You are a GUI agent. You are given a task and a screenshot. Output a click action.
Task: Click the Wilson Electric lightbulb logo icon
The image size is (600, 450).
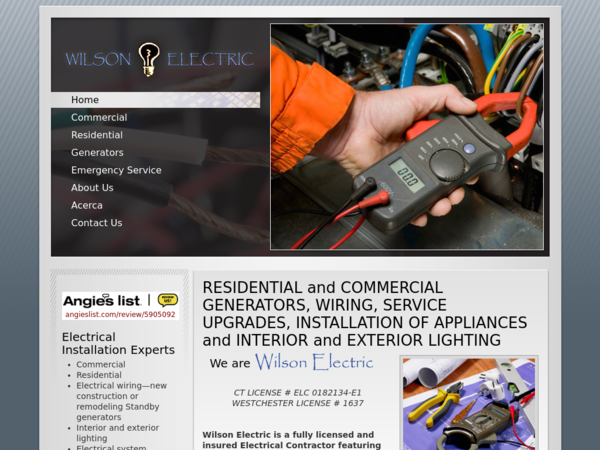[x=148, y=59]
